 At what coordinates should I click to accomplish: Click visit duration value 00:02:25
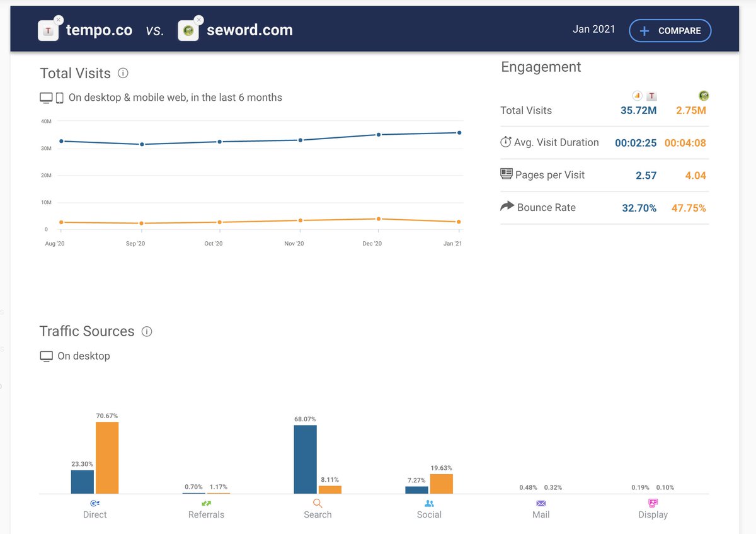[636, 143]
